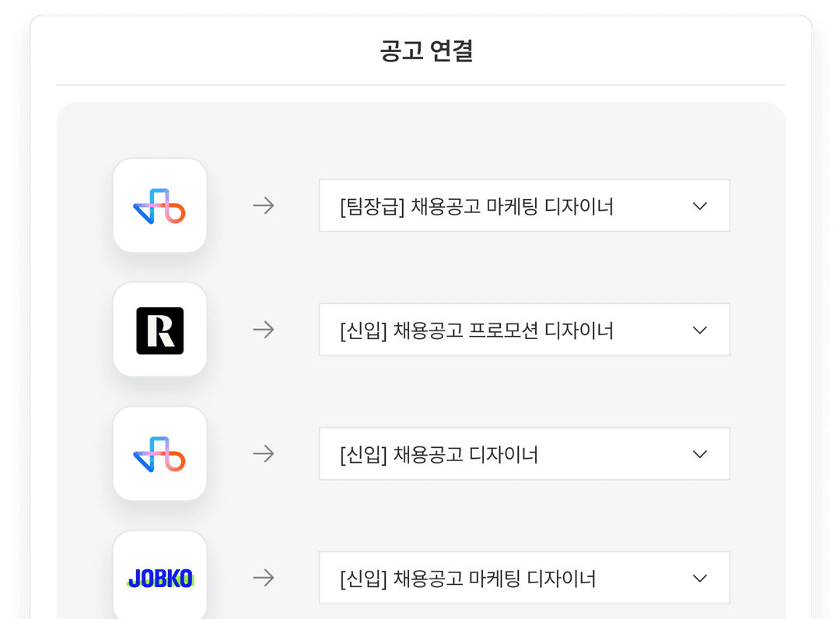840x619 pixels.
Task: Open the [신입] 채용공고 마케팅 디자이너 dropdown
Action: (x=524, y=577)
